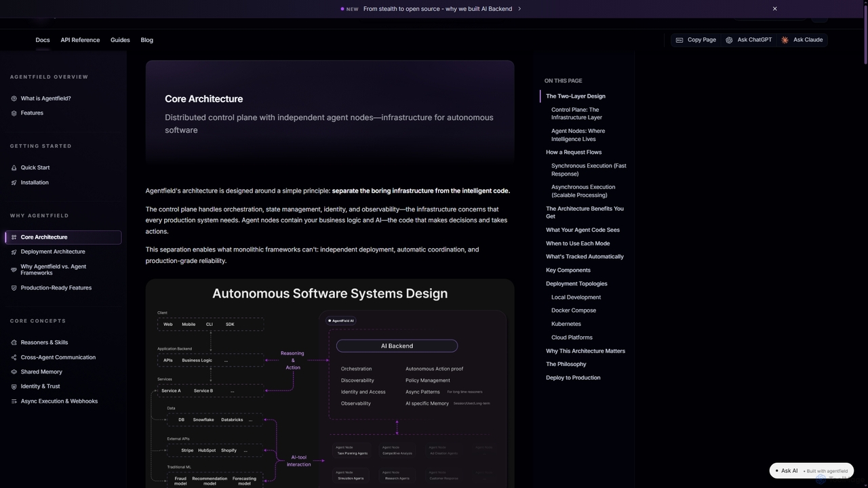Jump to Asynchronous Execution (Scalable Processing)
The width and height of the screenshot is (868, 488).
(x=583, y=191)
